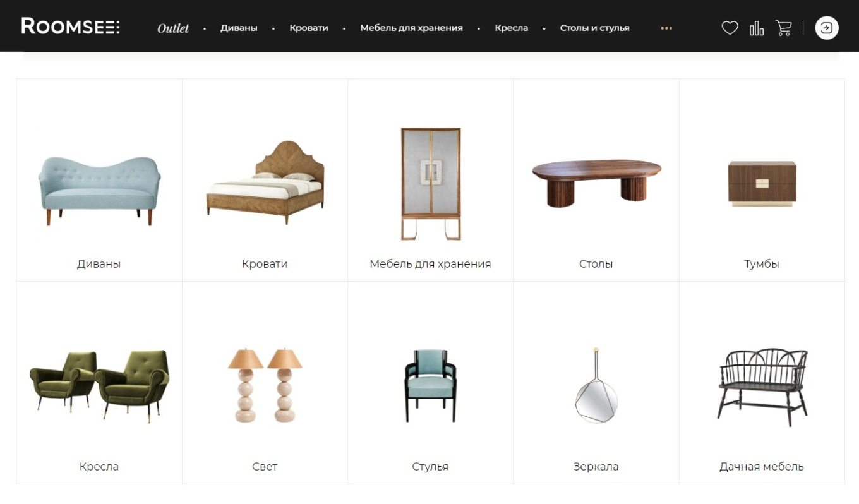
Task: Select Мебель для хранения in the navigation bar
Action: coord(411,28)
